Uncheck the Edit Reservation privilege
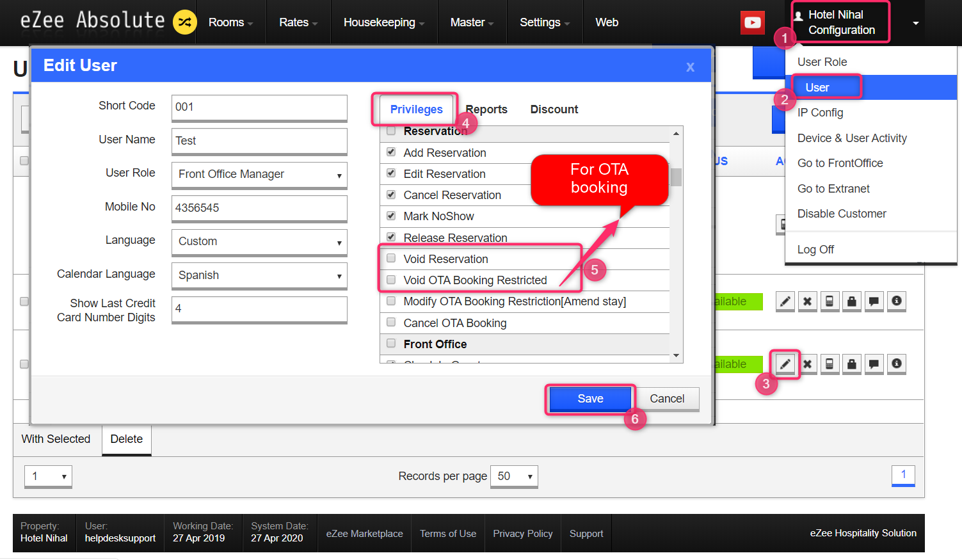 [391, 173]
